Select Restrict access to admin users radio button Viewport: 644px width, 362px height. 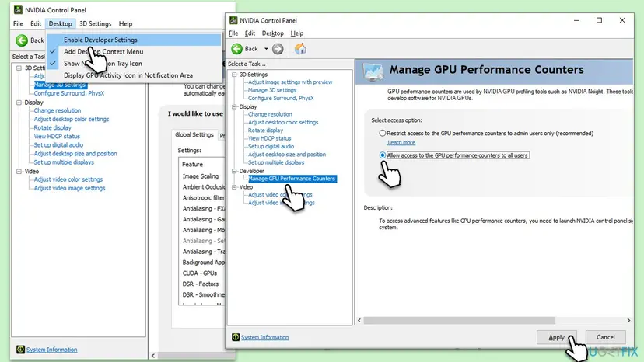[383, 133]
